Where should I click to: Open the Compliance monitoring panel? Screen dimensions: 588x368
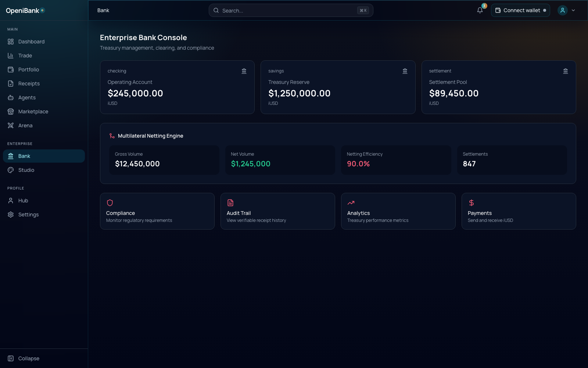click(x=157, y=211)
